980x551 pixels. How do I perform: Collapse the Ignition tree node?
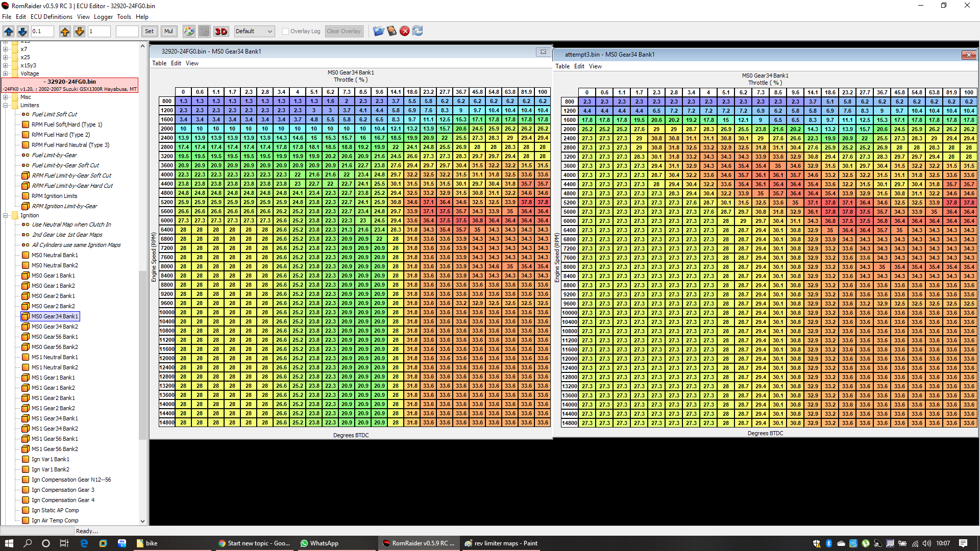pyautogui.click(x=6, y=215)
